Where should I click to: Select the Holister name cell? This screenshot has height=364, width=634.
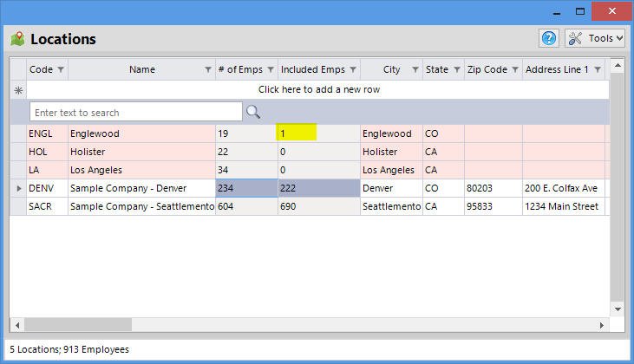click(141, 152)
